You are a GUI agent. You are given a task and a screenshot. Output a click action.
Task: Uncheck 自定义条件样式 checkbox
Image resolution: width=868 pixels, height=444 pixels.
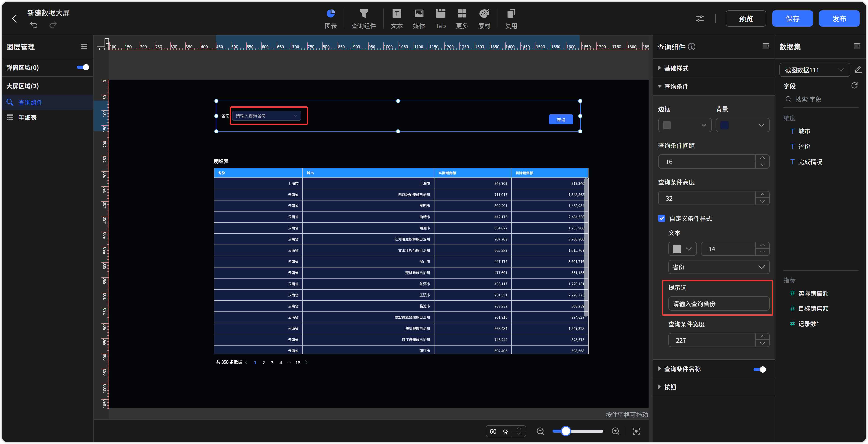coord(661,218)
